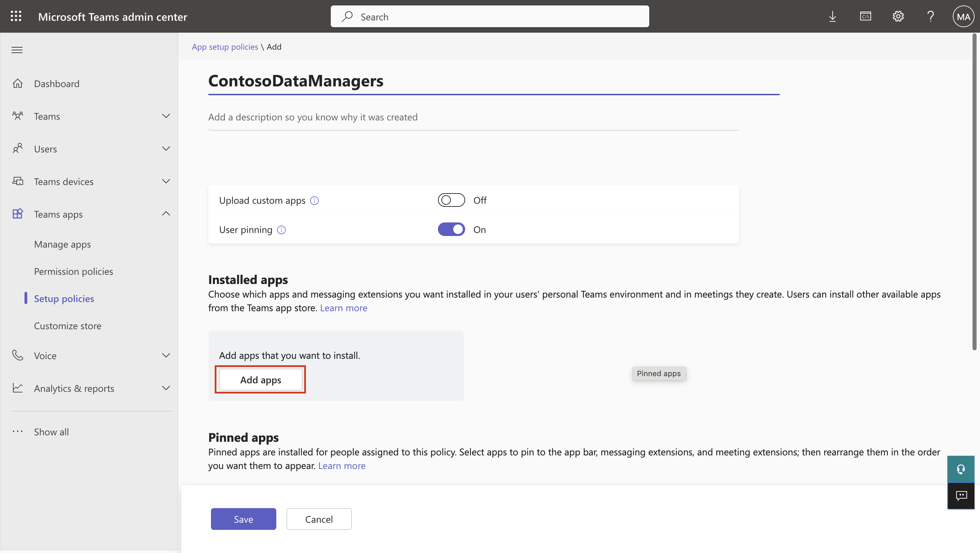Open the MA account avatar
The width and height of the screenshot is (980, 553).
pyautogui.click(x=963, y=16)
